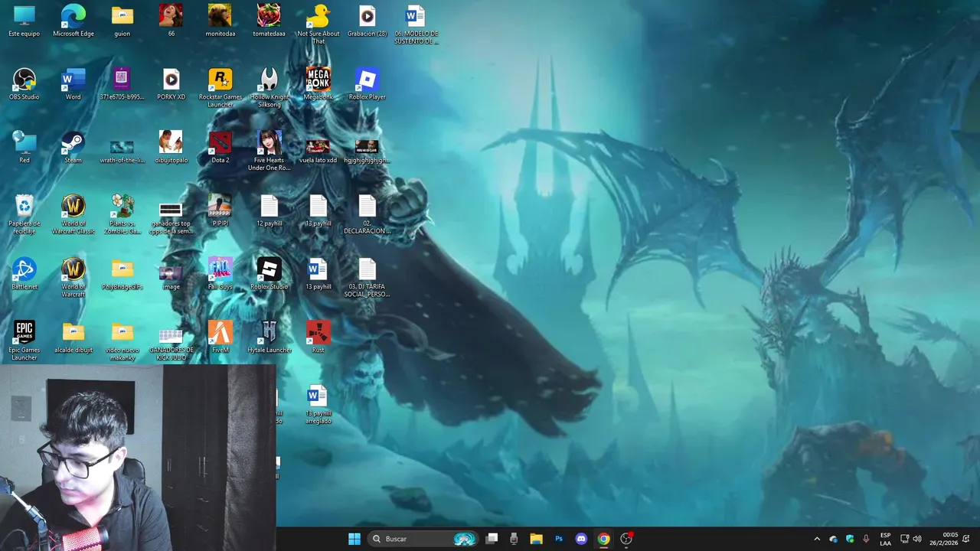This screenshot has height=551, width=980.
Task: Select the image file named 66
Action: click(171, 21)
